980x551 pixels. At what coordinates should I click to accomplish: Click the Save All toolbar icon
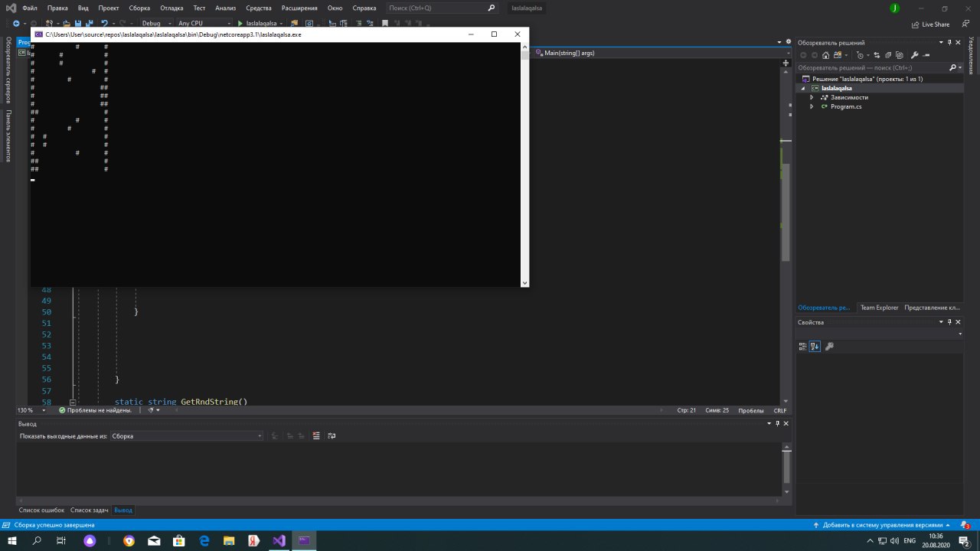pos(90,24)
